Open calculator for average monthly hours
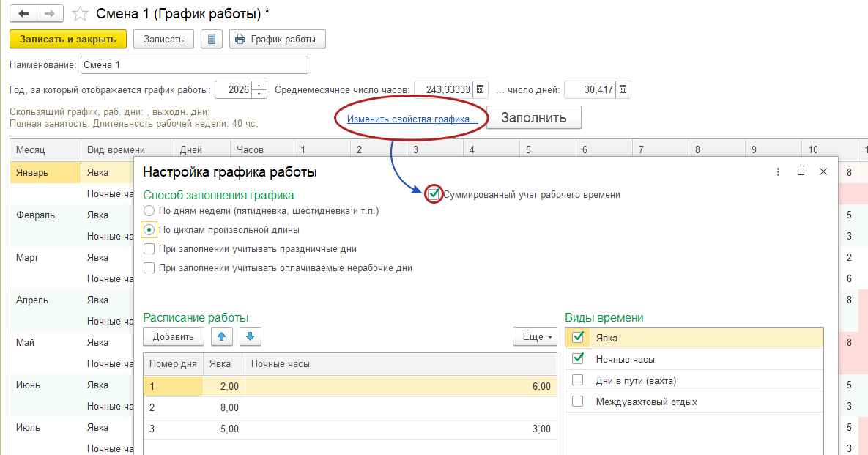Image resolution: width=868 pixels, height=455 pixels. (x=480, y=90)
